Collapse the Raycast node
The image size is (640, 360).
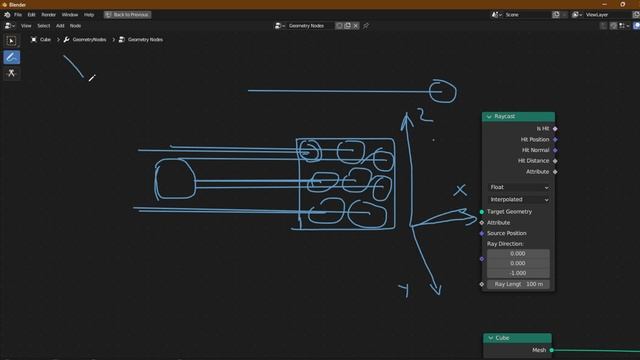(489, 117)
